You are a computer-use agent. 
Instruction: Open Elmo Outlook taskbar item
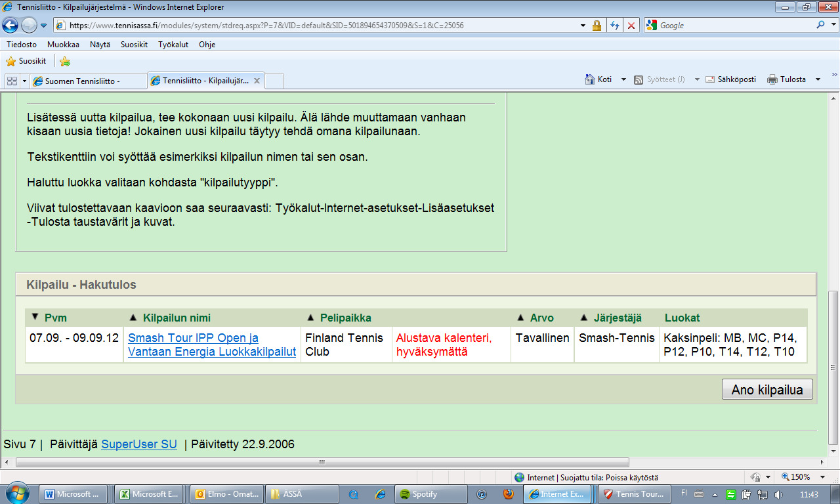pyautogui.click(x=225, y=494)
